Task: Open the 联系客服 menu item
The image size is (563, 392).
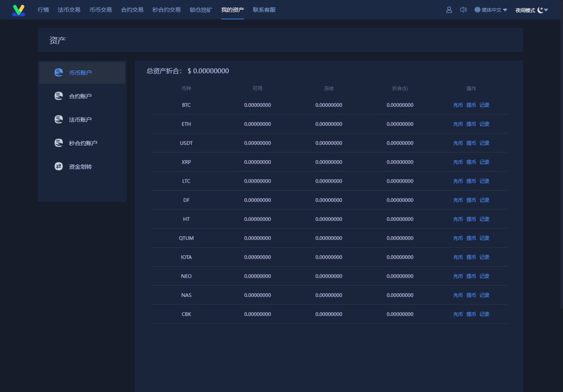Action: tap(264, 10)
